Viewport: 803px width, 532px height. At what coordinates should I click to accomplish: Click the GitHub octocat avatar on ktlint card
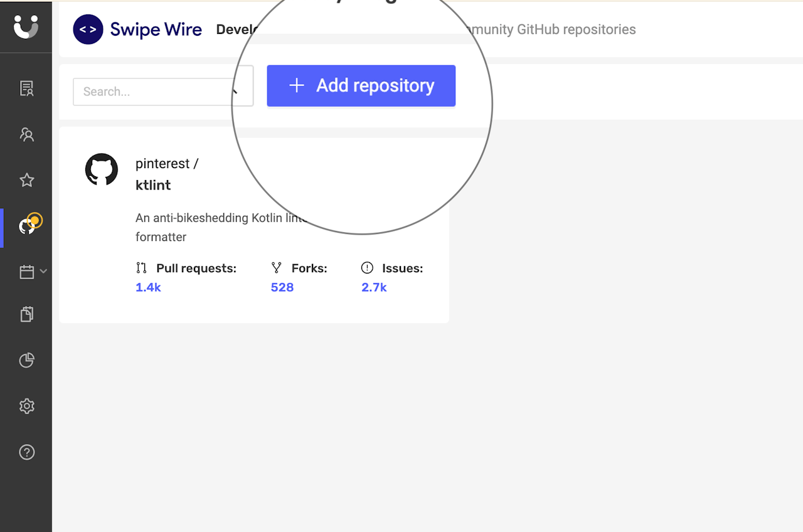pyautogui.click(x=102, y=169)
